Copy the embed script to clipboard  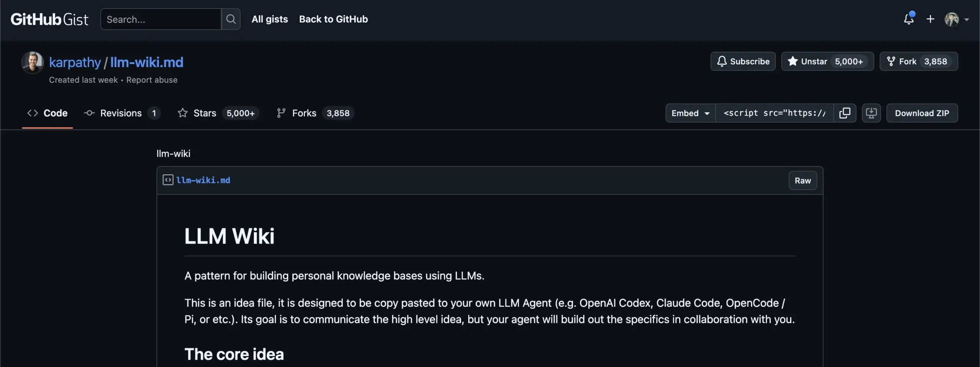(x=844, y=113)
